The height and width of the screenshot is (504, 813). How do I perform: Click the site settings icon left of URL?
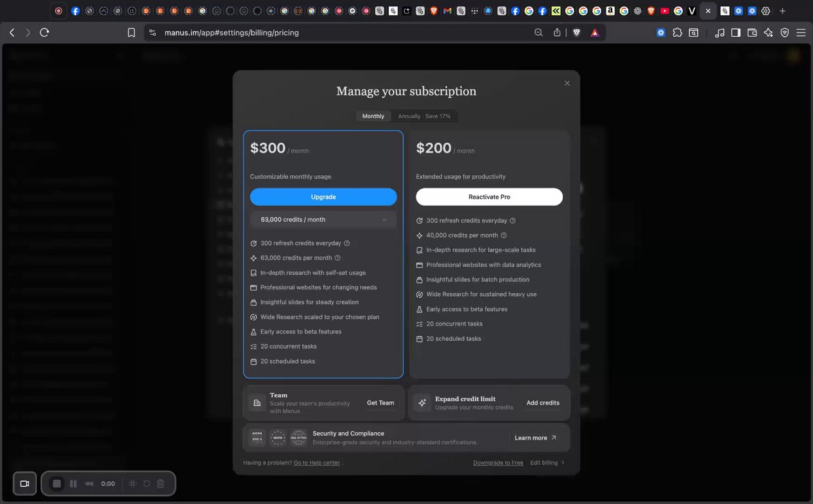(x=152, y=32)
